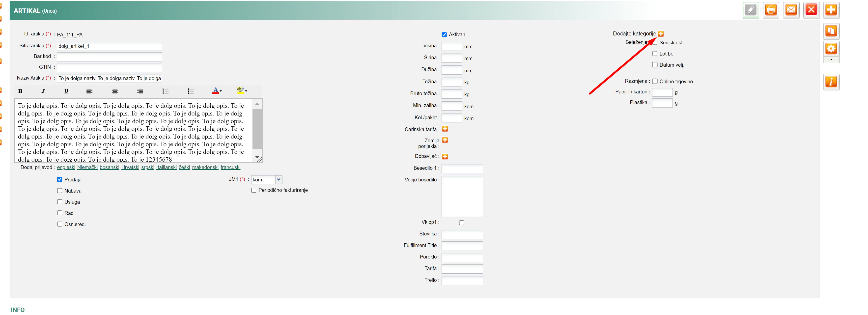Click the copy document icon
Screen dimensions: 868x315
coord(831,31)
